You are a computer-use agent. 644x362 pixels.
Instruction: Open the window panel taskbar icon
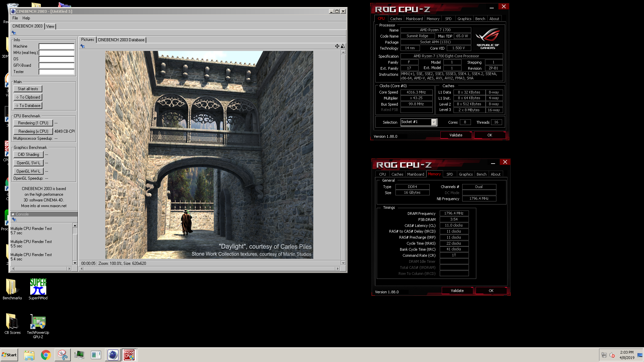pyautogui.click(x=96, y=355)
